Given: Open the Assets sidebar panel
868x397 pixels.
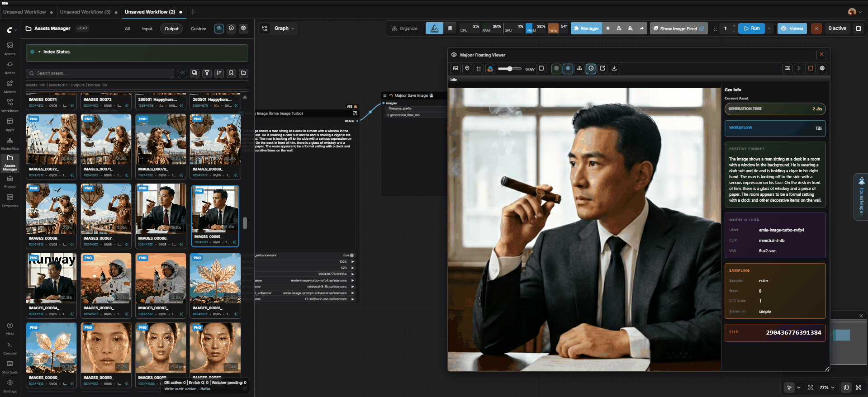Looking at the screenshot, I should (10, 48).
